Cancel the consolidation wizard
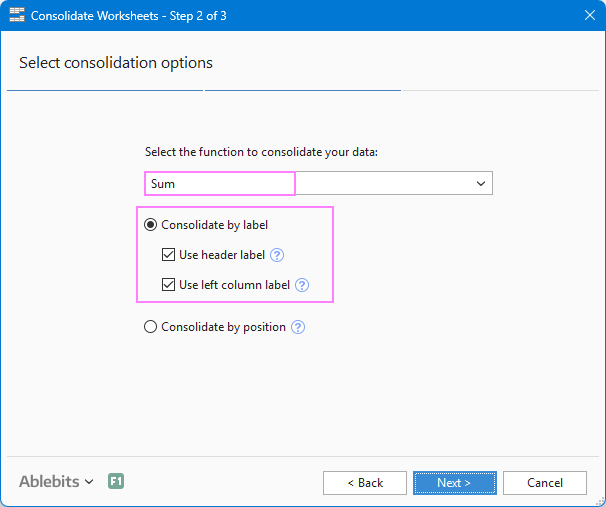This screenshot has height=507, width=606. pos(545,483)
